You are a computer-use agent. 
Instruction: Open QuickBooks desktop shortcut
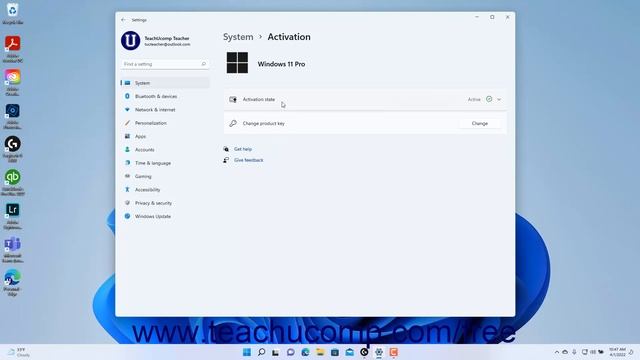(13, 182)
